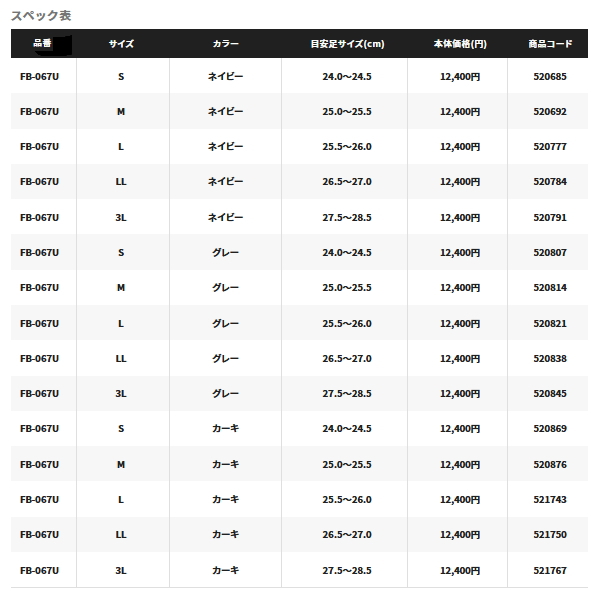This screenshot has height=600, width=600.
Task: Click product code 520869 in カーキ row
Action: [550, 429]
